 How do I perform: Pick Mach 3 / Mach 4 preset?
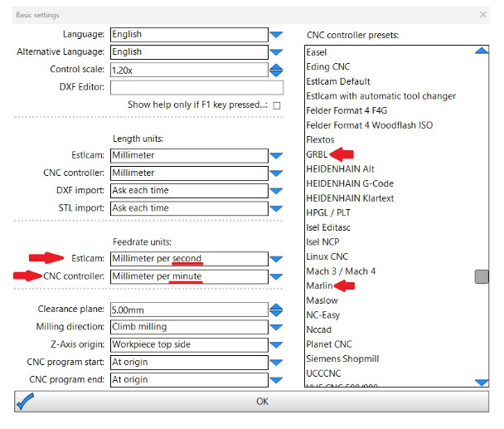click(x=341, y=271)
